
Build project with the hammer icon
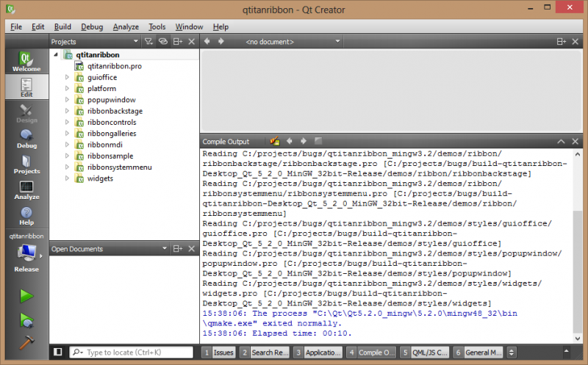tap(26, 342)
